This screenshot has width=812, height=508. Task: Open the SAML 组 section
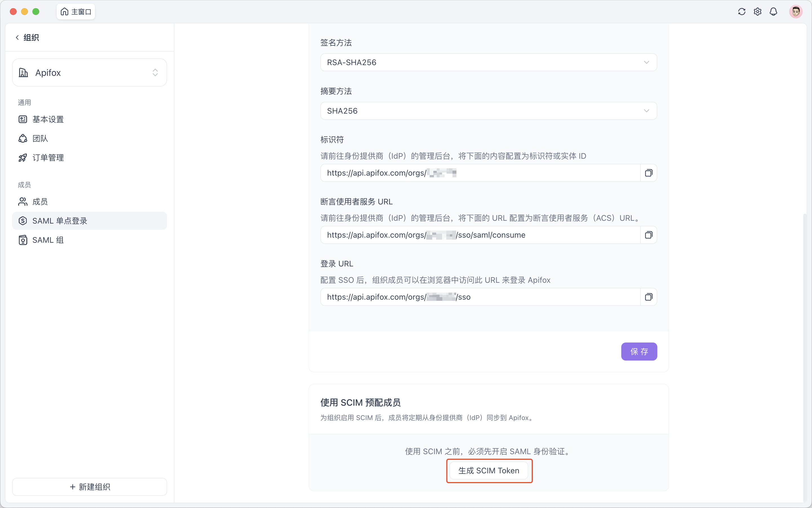48,240
